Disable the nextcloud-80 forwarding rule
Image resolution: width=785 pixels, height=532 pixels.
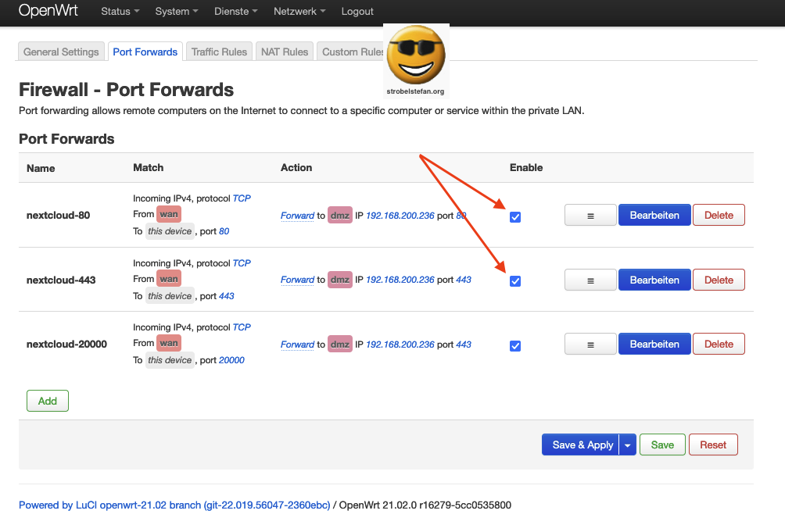(x=514, y=216)
